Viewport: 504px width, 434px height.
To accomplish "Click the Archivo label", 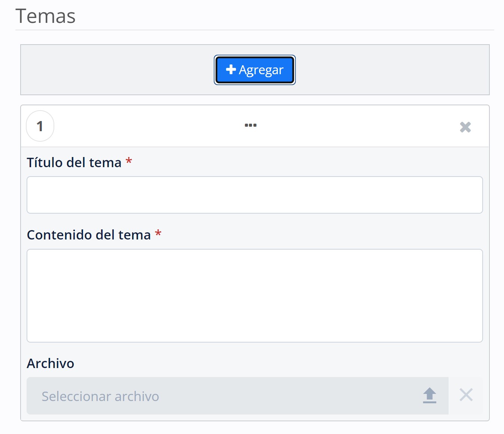I will tap(51, 364).
